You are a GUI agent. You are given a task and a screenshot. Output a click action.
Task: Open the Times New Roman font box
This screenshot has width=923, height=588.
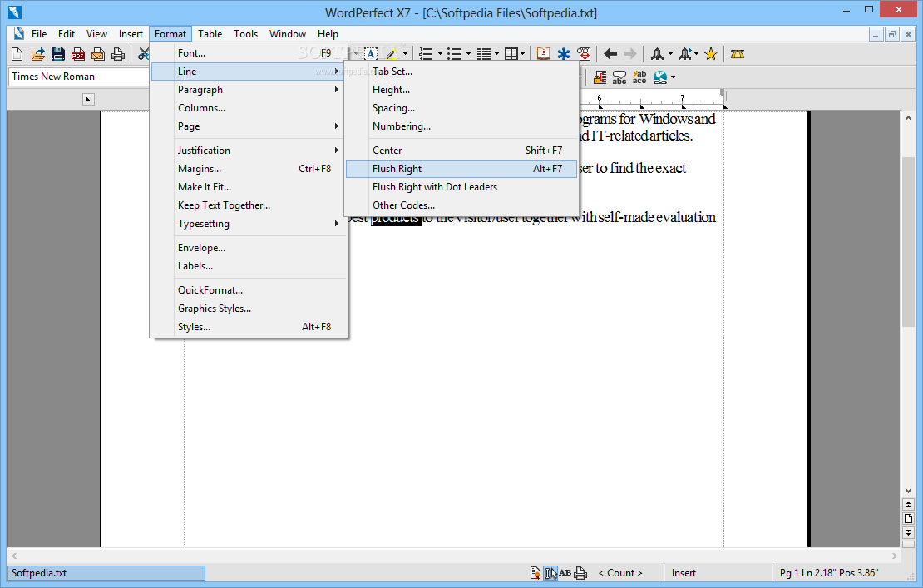click(x=78, y=77)
